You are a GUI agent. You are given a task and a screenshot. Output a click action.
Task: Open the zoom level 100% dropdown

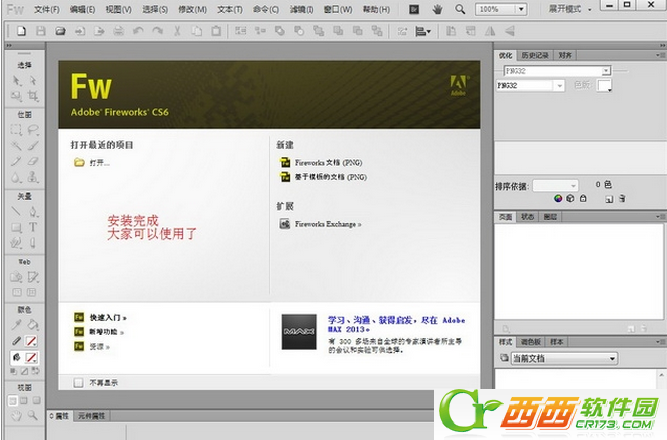pyautogui.click(x=522, y=9)
